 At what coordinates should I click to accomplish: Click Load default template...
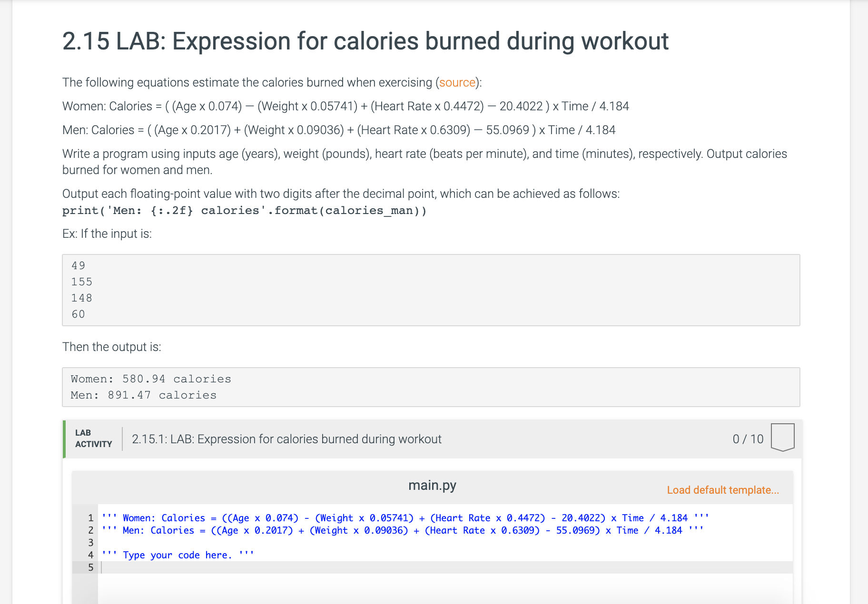(x=723, y=489)
